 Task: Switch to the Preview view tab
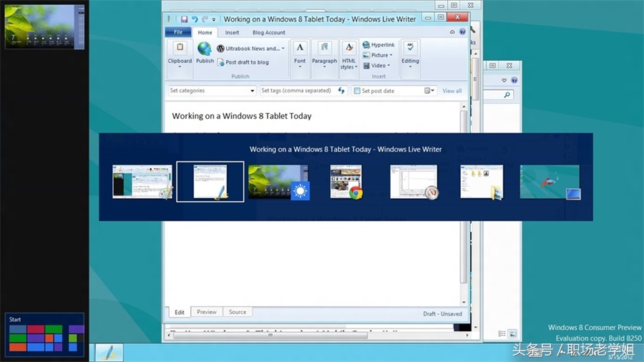click(x=207, y=312)
